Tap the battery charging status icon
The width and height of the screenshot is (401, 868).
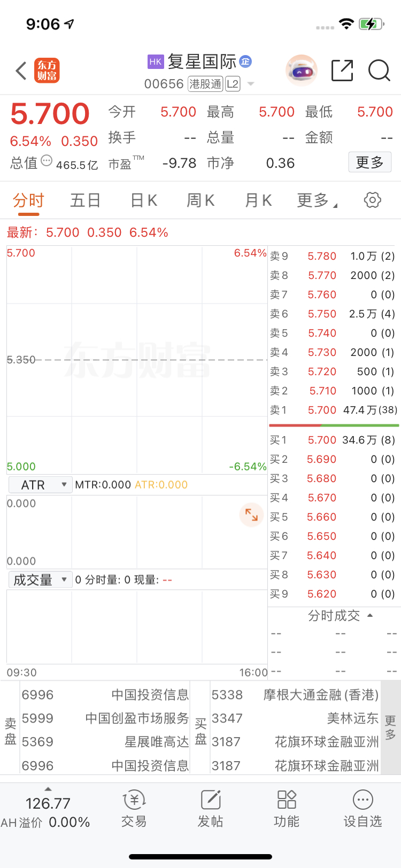[x=371, y=24]
